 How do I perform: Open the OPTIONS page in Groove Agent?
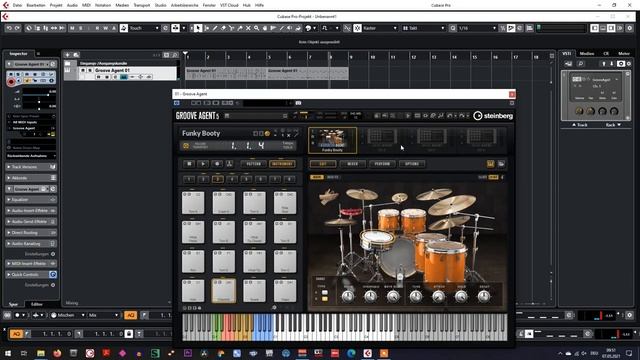[411, 164]
